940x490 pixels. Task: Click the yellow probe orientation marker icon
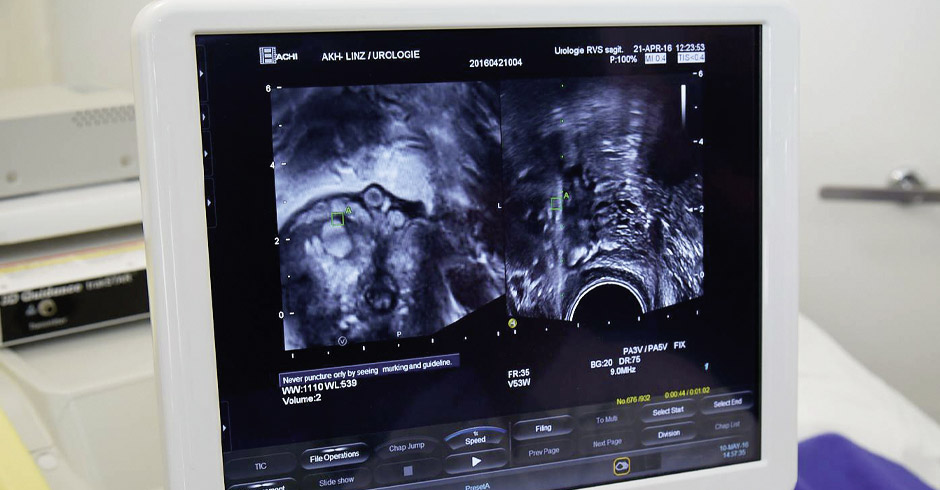click(x=513, y=323)
